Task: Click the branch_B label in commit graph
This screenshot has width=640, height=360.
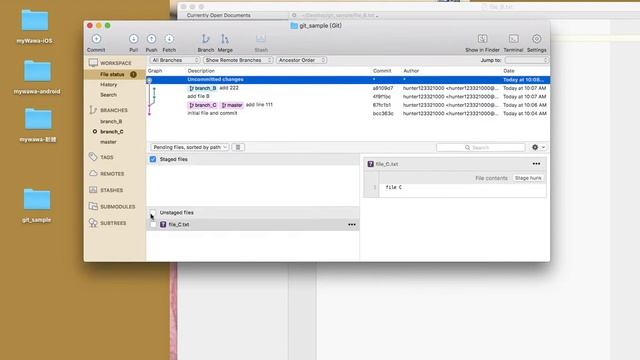Action: click(202, 88)
